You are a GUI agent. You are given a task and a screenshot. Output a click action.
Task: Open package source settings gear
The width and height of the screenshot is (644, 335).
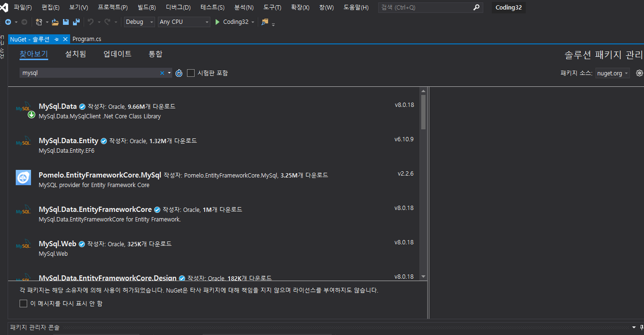click(x=640, y=73)
